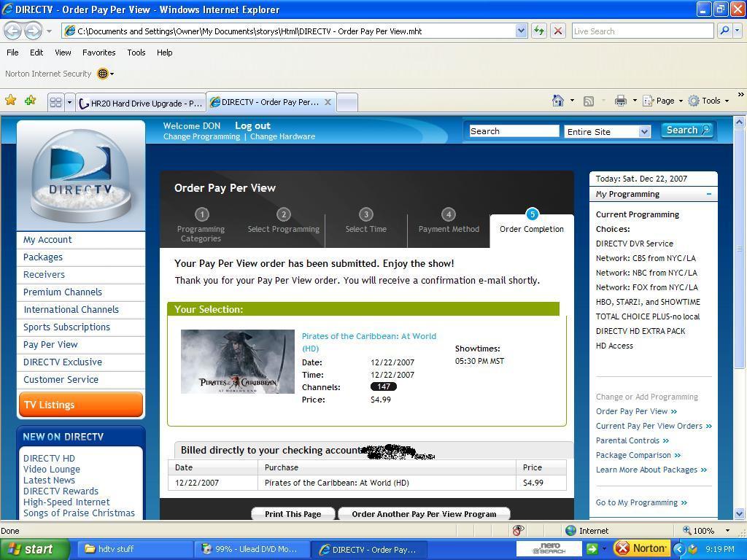Click the Norton icon in system tray
This screenshot has width=747, height=560.
click(641, 548)
